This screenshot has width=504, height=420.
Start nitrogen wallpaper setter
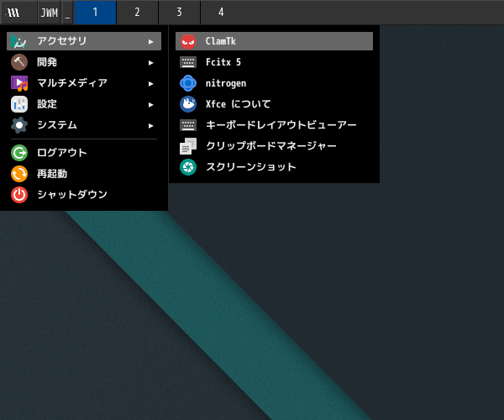pos(274,83)
